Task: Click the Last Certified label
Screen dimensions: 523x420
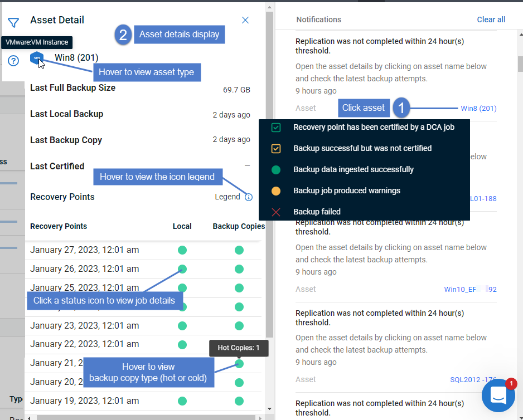Action: click(x=57, y=166)
